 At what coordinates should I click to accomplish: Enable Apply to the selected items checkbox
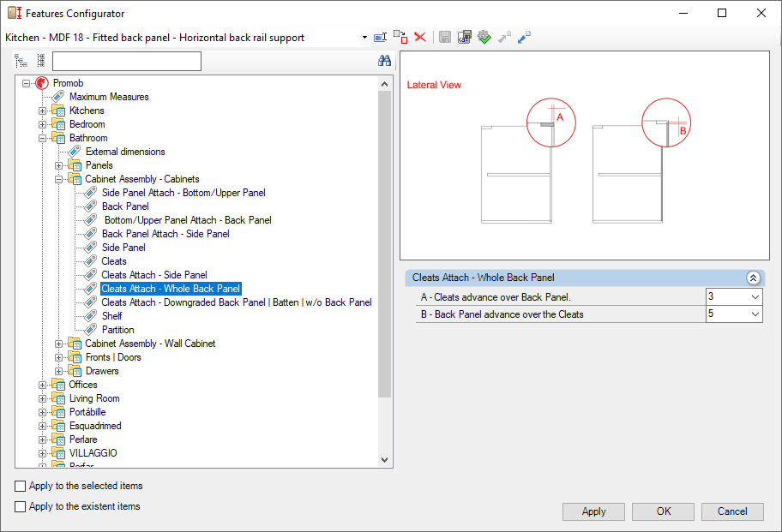20,486
